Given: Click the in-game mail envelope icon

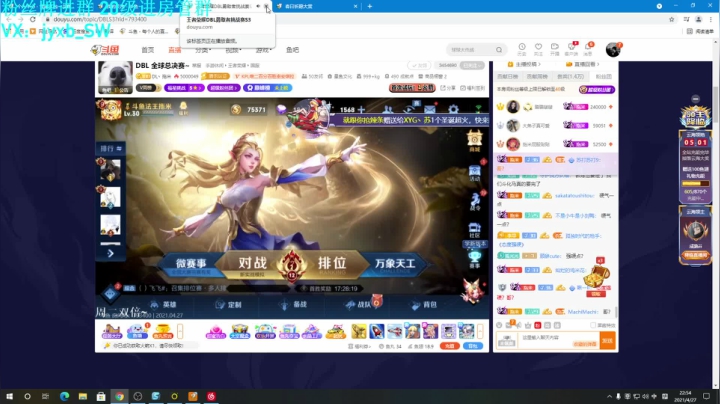Looking at the screenshot, I should 430,109.
